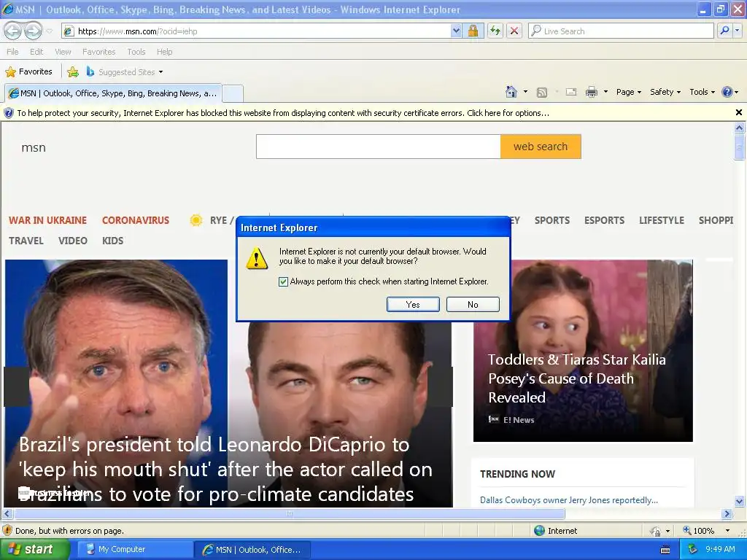Click the Print icon
Viewport: 747px width, 560px height.
coord(591,92)
